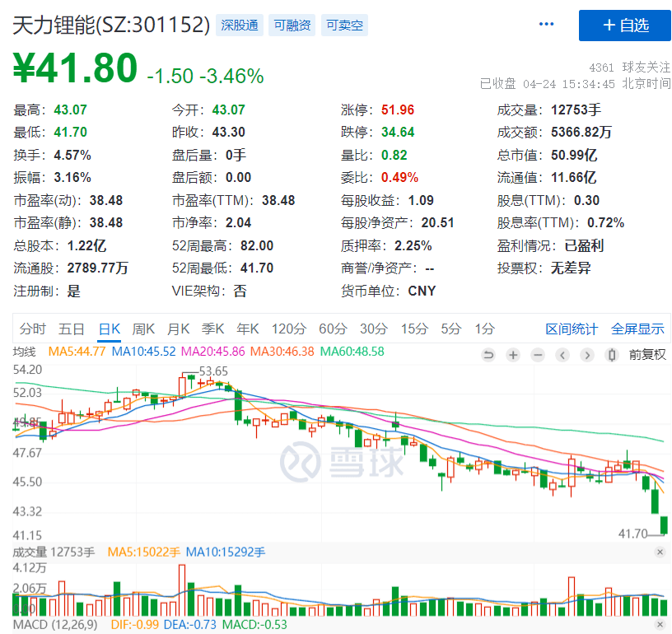Click the ¥41.80 current price
Image resolution: width=672 pixels, height=634 pixels.
coord(76,68)
